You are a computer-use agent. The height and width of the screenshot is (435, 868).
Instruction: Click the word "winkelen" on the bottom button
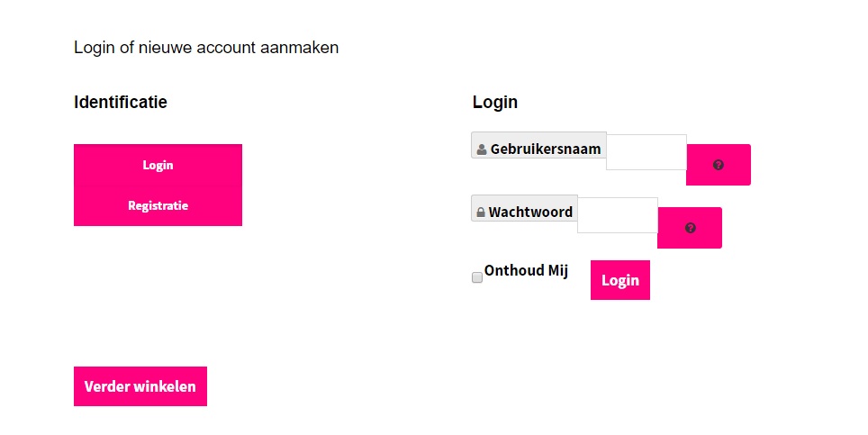[x=165, y=386]
